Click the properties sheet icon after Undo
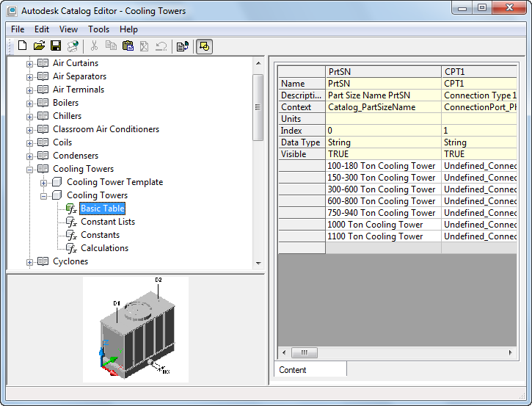532x406 pixels. pyautogui.click(x=183, y=46)
